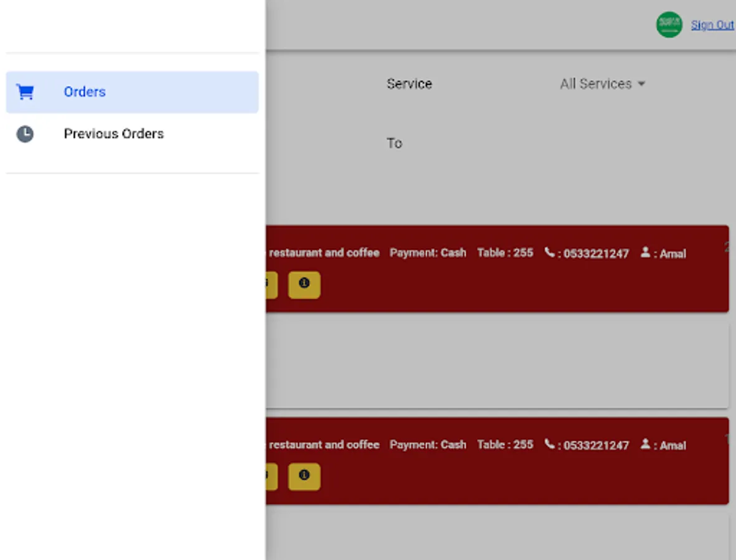The height and width of the screenshot is (560, 736).
Task: Open info details on the first order card
Action: point(304,285)
